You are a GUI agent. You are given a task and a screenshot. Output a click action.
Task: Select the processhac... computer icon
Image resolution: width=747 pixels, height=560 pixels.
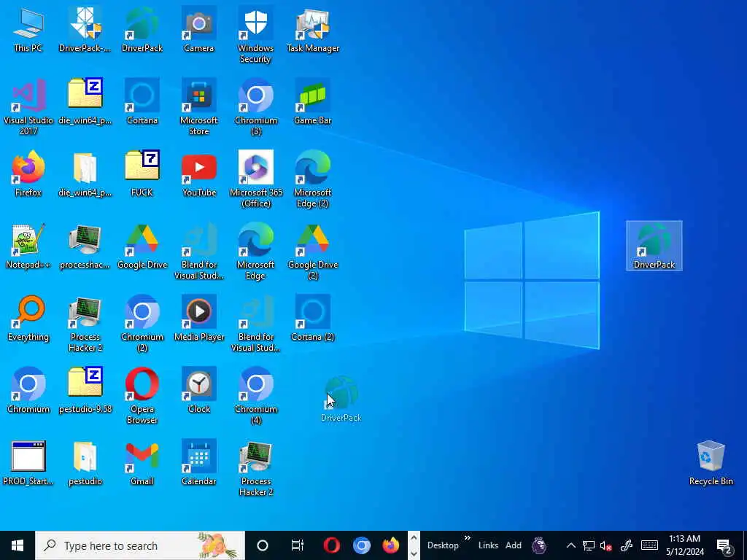[85, 246]
